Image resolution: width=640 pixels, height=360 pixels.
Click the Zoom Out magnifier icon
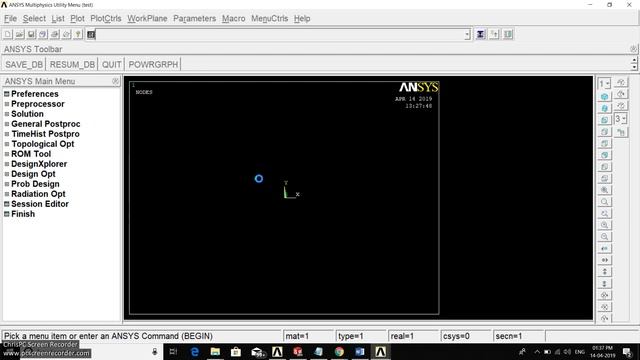[604, 237]
